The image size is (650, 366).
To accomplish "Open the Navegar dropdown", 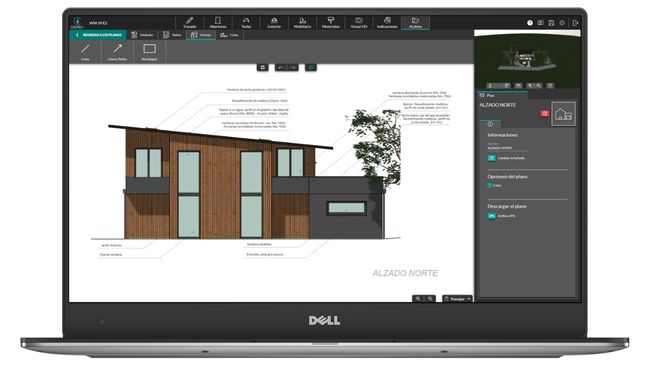I will (457, 298).
